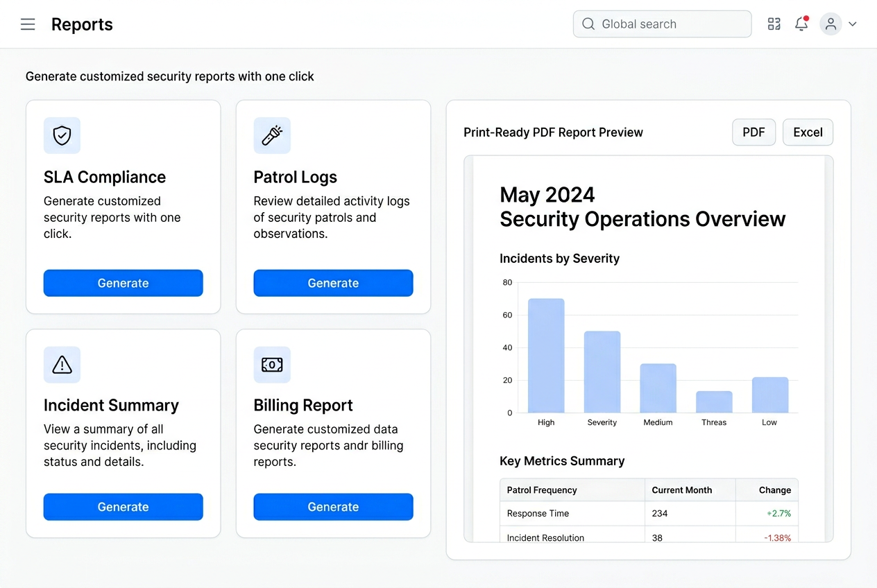The width and height of the screenshot is (877, 588).
Task: Open the notifications bell
Action: tap(801, 24)
